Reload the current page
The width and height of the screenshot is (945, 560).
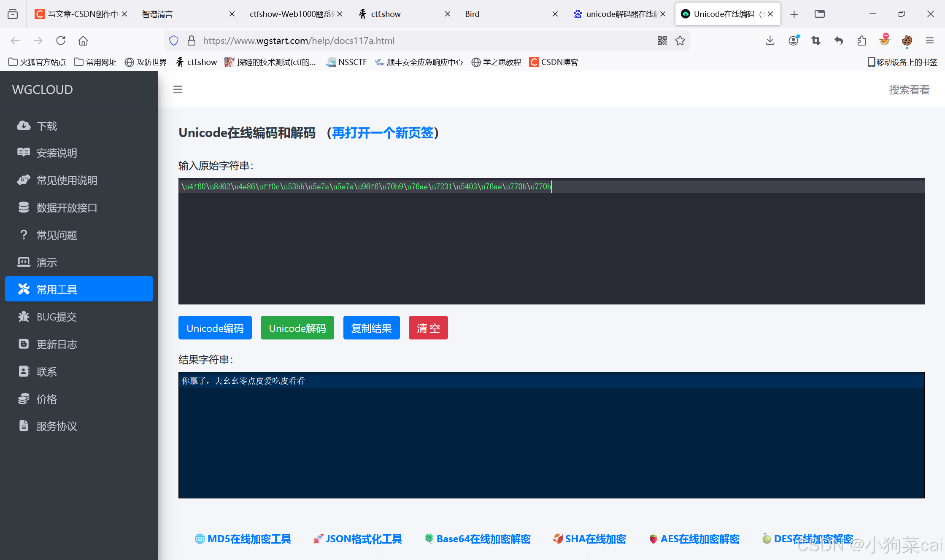(61, 40)
